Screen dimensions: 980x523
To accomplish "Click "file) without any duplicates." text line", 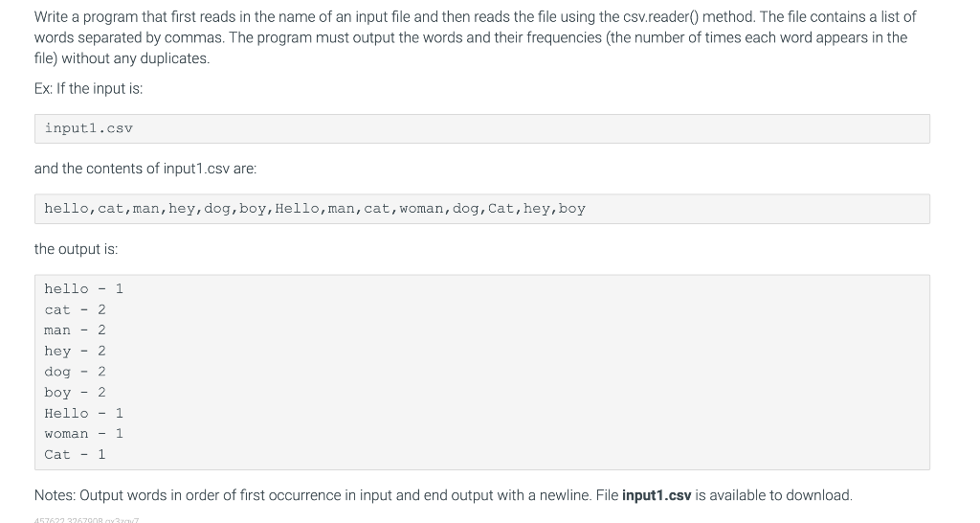I will (x=122, y=58).
